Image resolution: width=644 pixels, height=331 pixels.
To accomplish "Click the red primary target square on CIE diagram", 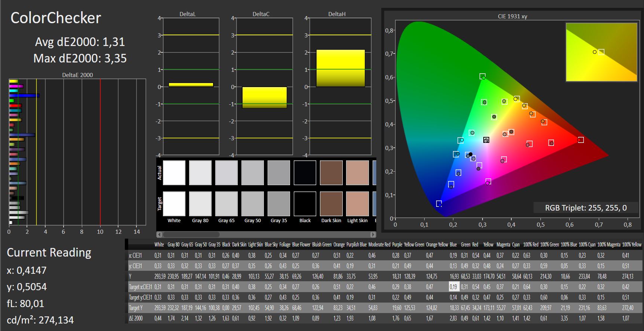I will pyautogui.click(x=581, y=140).
